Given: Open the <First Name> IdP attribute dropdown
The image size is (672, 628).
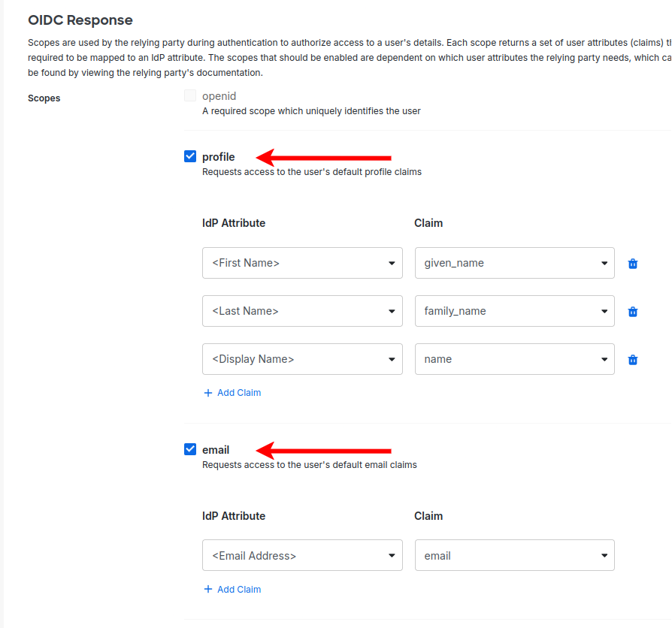Looking at the screenshot, I should (x=302, y=263).
